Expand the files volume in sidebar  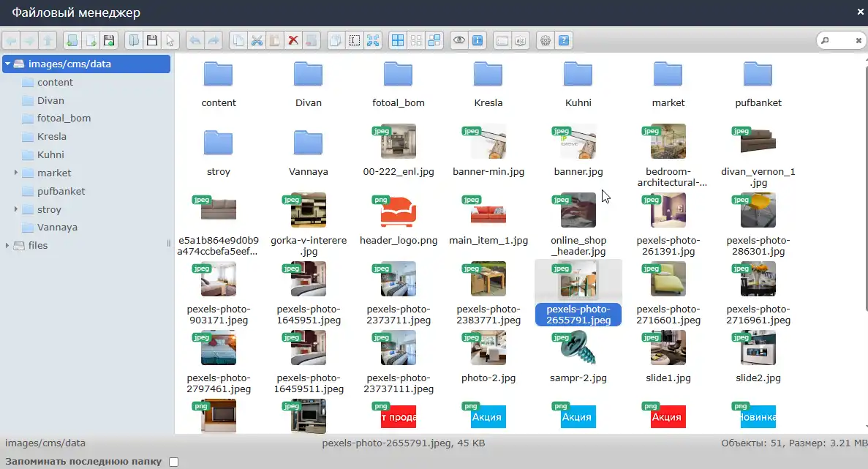[7, 246]
